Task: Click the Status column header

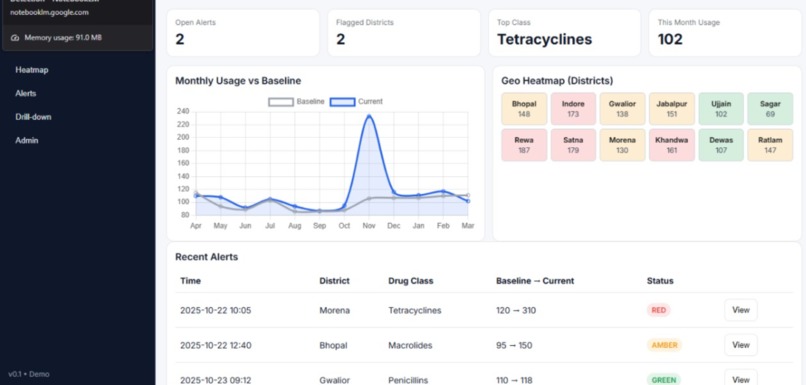Action: pos(660,281)
